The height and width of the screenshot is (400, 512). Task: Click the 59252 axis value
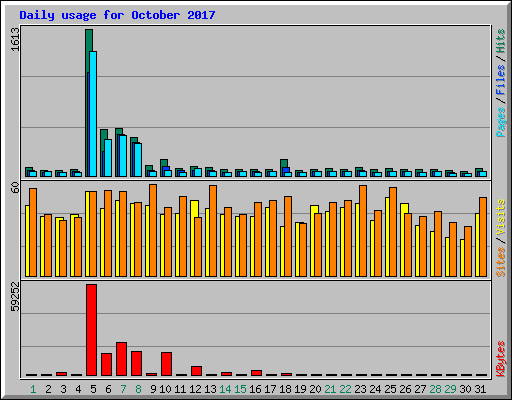(x=15, y=297)
